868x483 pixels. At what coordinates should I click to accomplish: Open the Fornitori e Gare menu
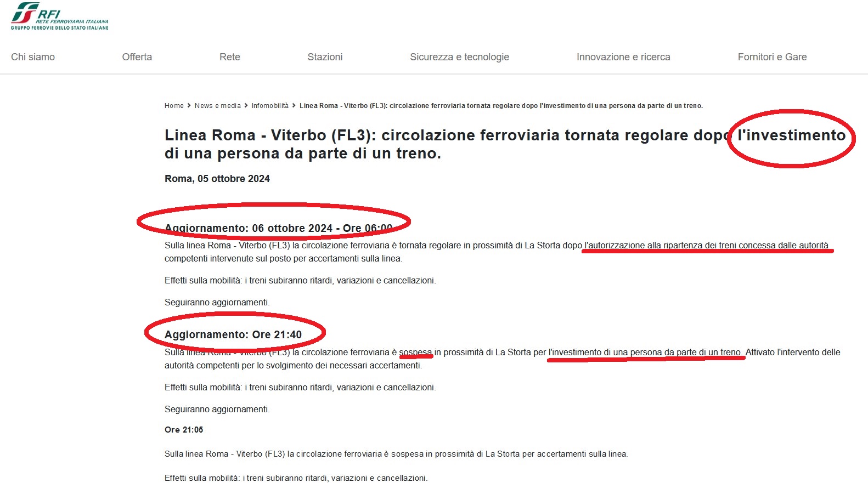coord(771,57)
